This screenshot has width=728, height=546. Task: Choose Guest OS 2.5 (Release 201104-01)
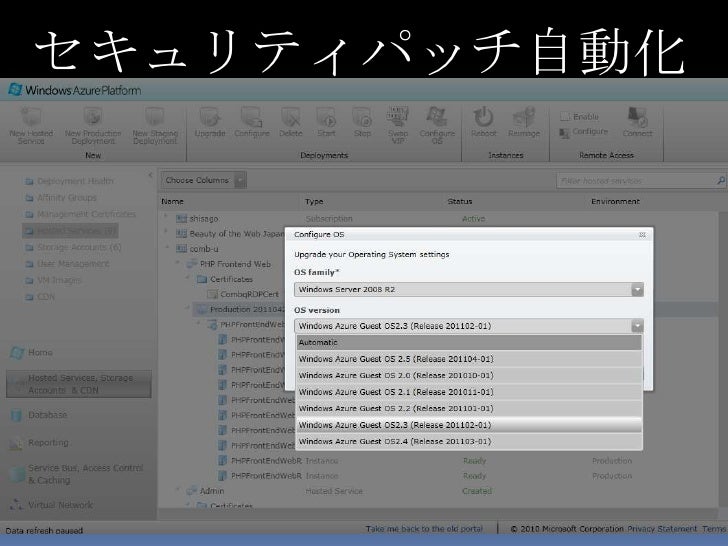pos(469,359)
